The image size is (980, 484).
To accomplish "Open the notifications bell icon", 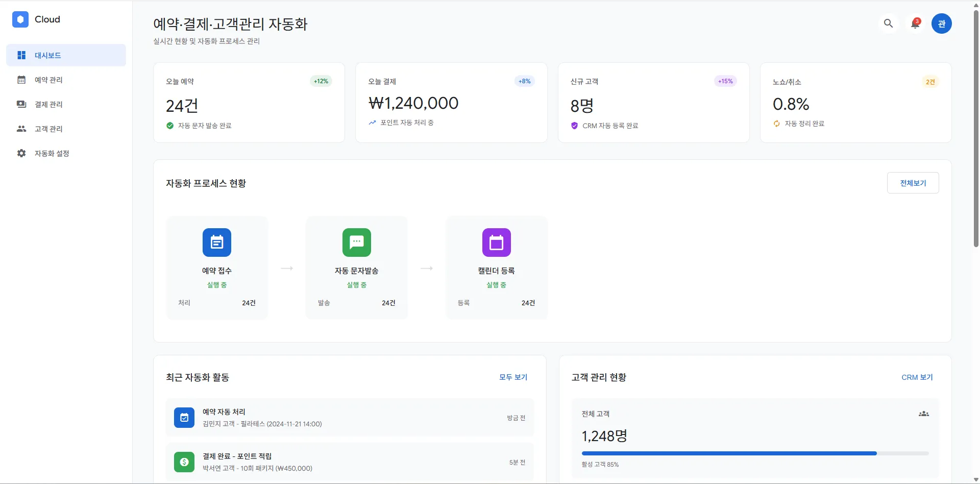I will 915,23.
